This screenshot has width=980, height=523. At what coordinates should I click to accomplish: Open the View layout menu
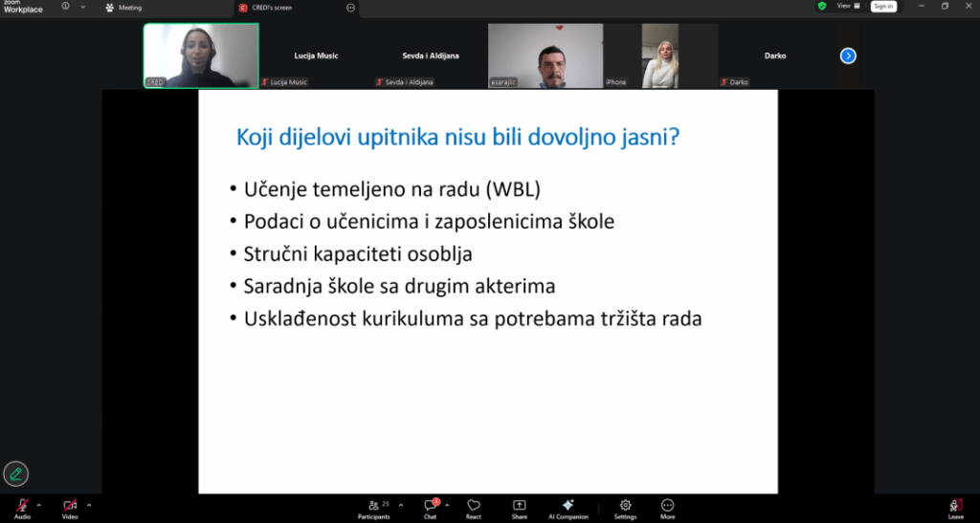848,7
